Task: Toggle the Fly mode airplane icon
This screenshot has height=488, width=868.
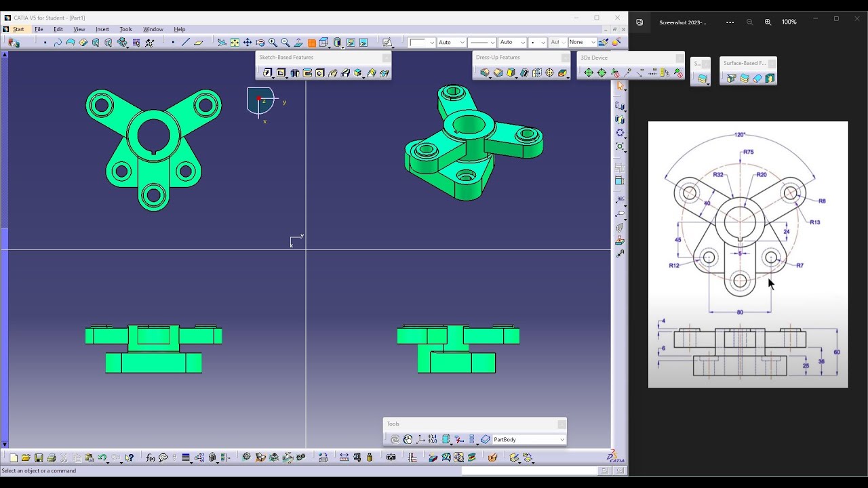Action: coord(222,42)
